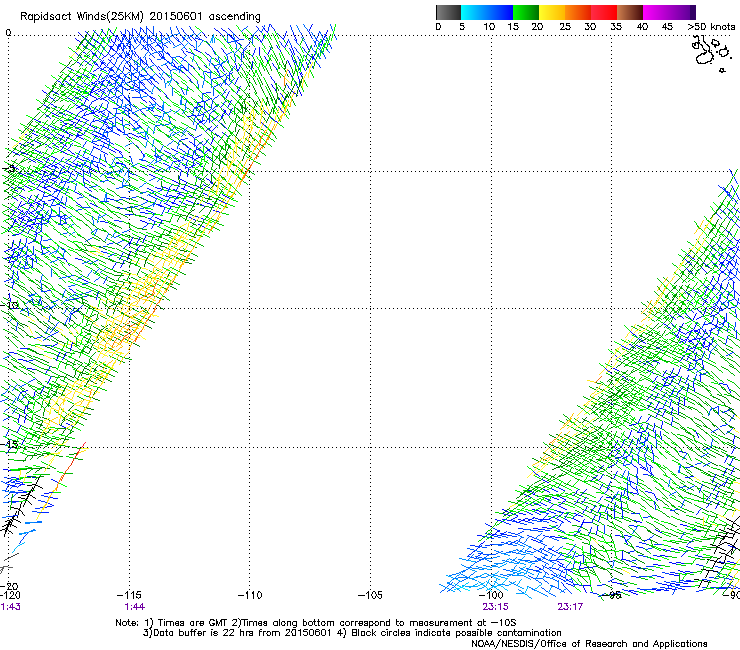Click the magenta 40-45 knots legend swatch

pyautogui.click(x=656, y=12)
